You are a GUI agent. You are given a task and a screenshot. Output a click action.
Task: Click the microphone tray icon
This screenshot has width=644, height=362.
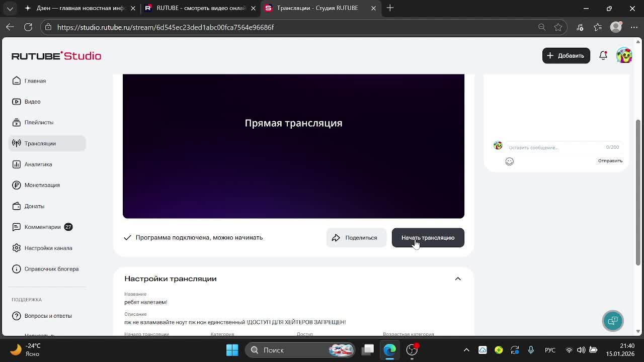[531, 350]
